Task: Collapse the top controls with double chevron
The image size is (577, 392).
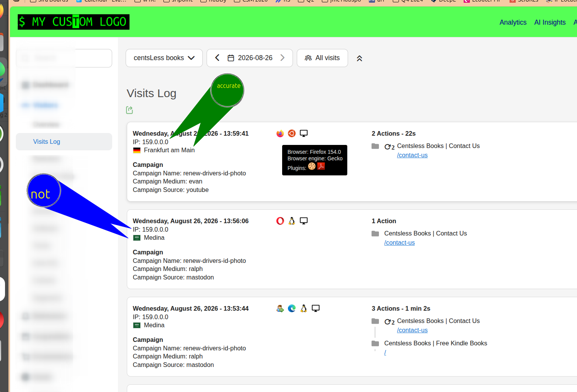Action: pos(360,59)
